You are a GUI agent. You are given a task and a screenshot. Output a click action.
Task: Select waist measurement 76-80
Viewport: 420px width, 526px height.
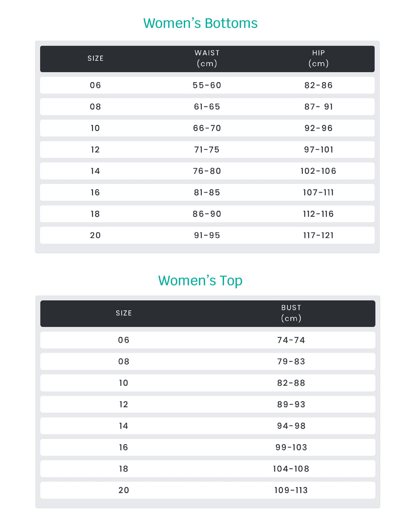[207, 171]
